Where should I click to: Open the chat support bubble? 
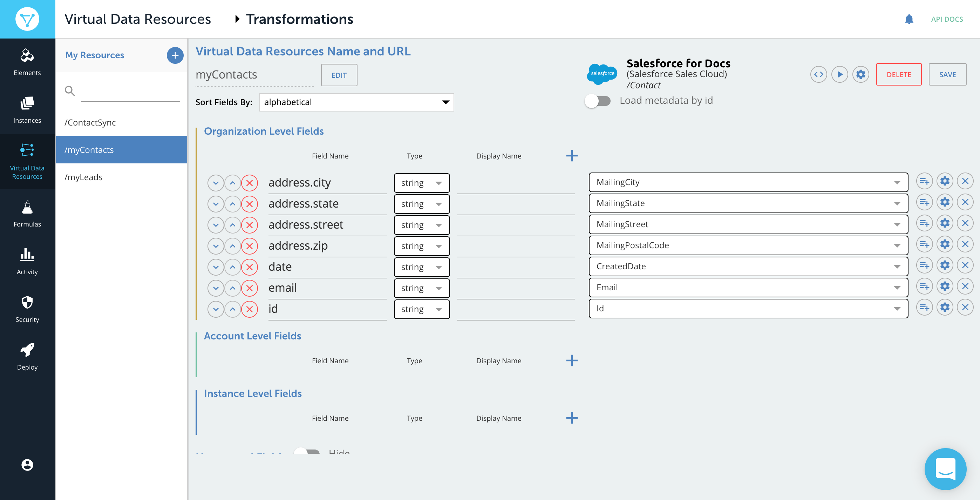[x=945, y=469]
